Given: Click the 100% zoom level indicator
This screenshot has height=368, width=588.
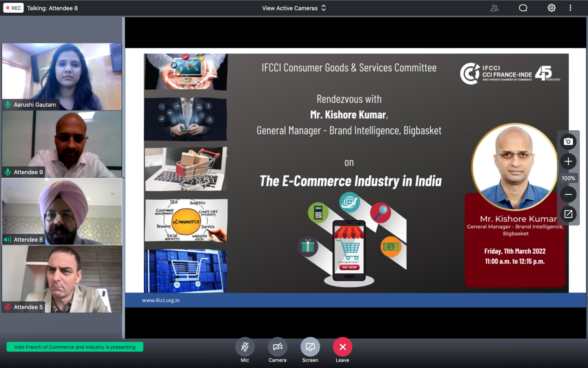Looking at the screenshot, I should tap(568, 178).
